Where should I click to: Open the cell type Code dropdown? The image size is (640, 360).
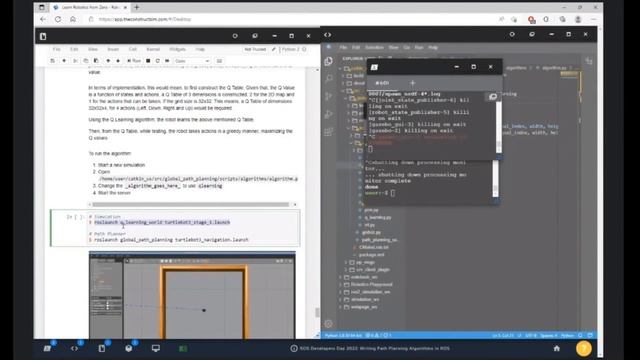click(192, 61)
